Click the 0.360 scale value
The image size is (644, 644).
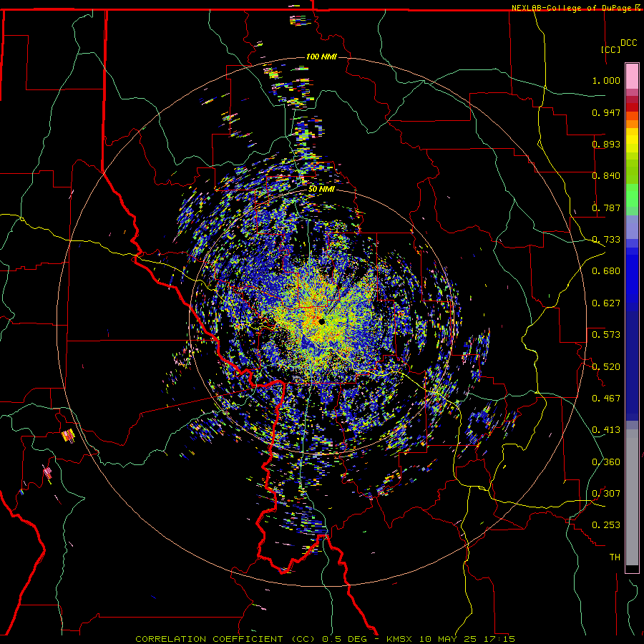click(x=606, y=462)
